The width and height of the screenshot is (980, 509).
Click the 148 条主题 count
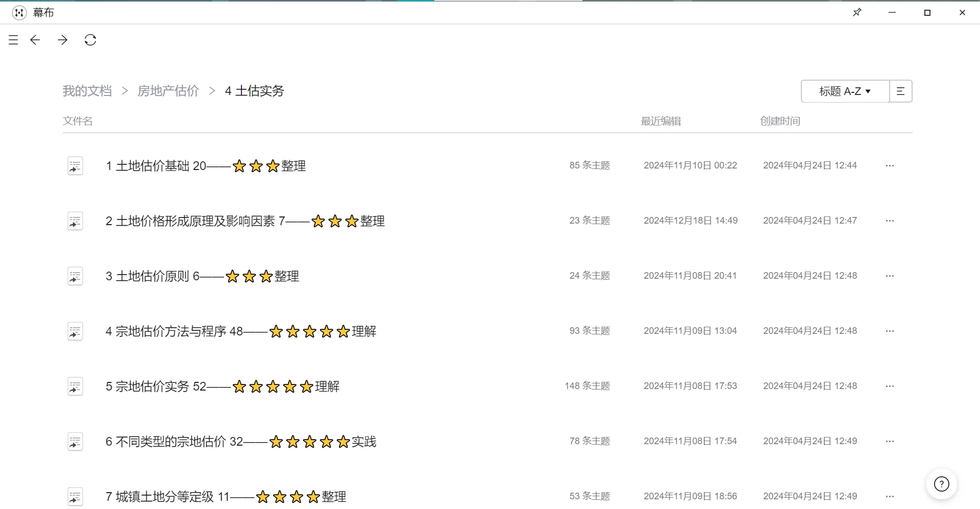[587, 386]
